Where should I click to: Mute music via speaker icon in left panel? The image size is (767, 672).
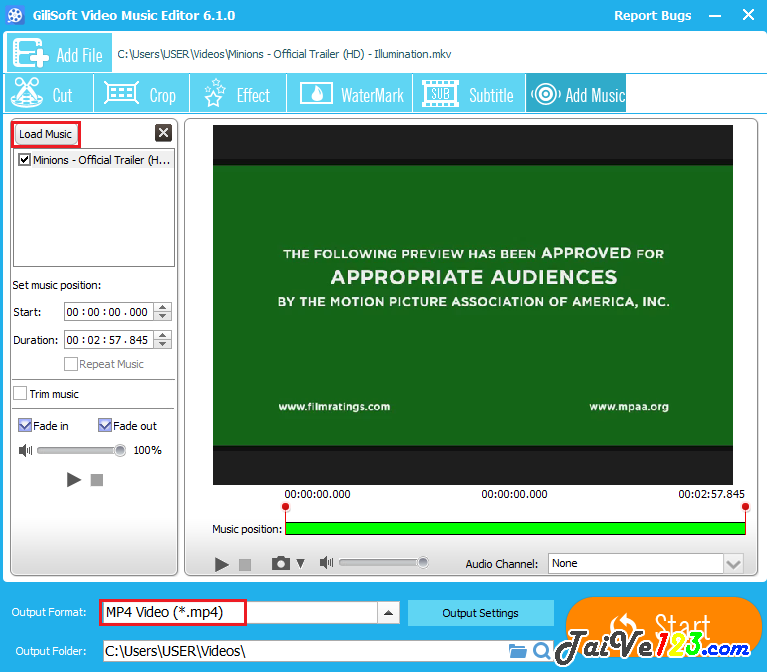pos(25,450)
